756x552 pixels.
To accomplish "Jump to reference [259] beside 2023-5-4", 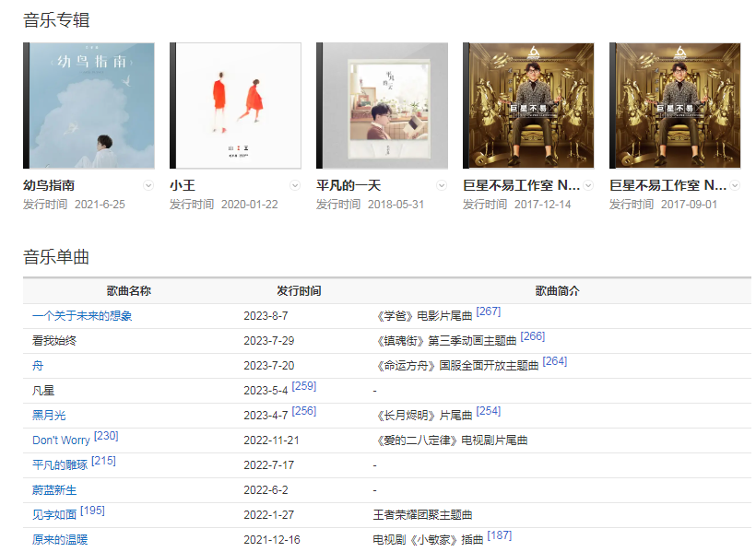I will 304,387.
